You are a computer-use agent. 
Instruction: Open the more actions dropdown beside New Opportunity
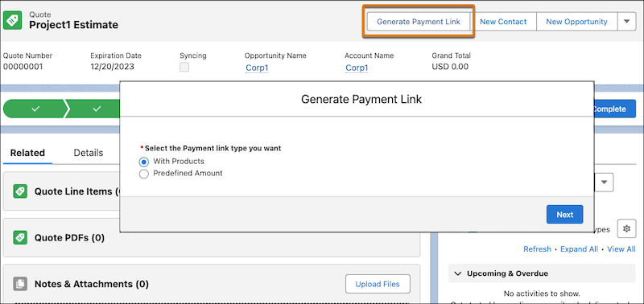click(627, 22)
